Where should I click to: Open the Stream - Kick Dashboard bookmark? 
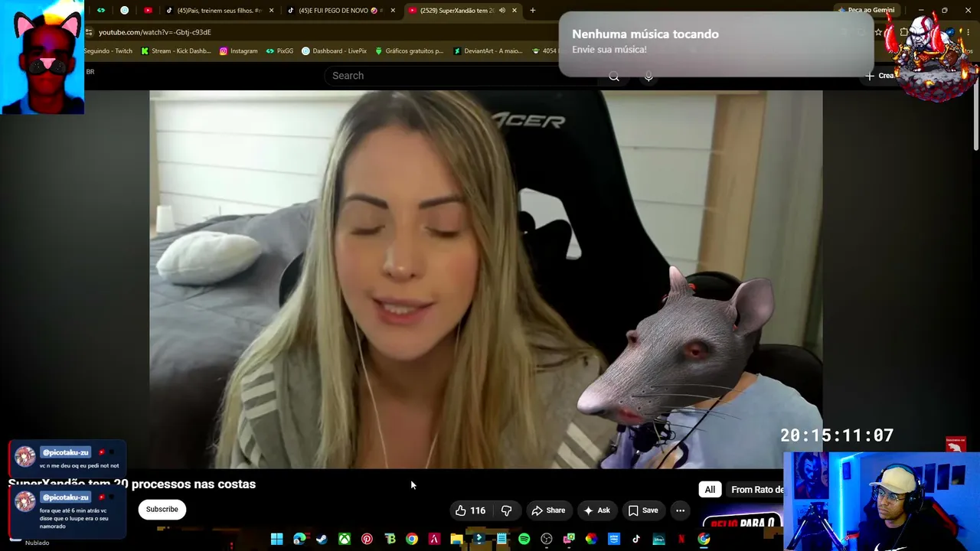(176, 51)
